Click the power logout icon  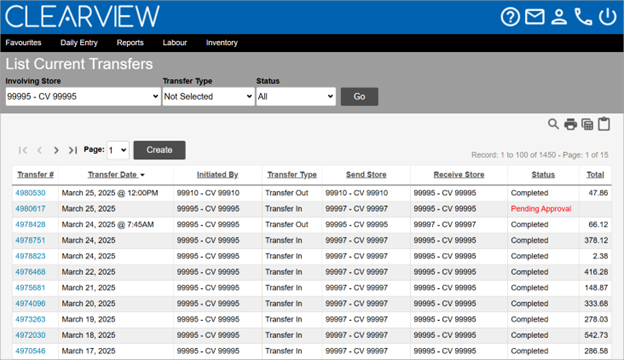pyautogui.click(x=607, y=17)
